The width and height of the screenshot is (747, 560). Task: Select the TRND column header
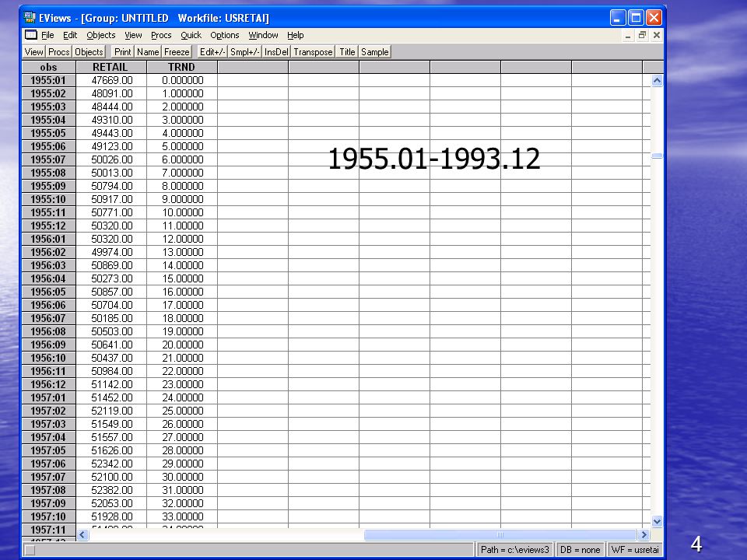click(181, 67)
